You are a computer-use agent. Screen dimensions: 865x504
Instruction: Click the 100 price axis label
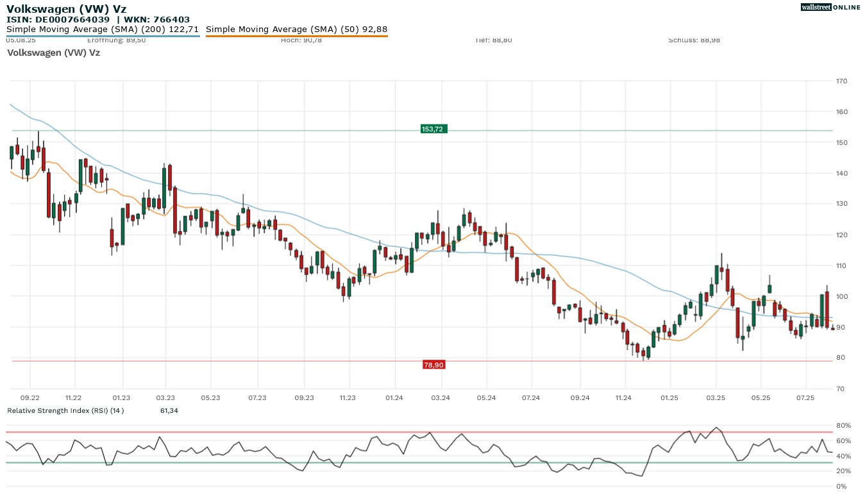(842, 297)
